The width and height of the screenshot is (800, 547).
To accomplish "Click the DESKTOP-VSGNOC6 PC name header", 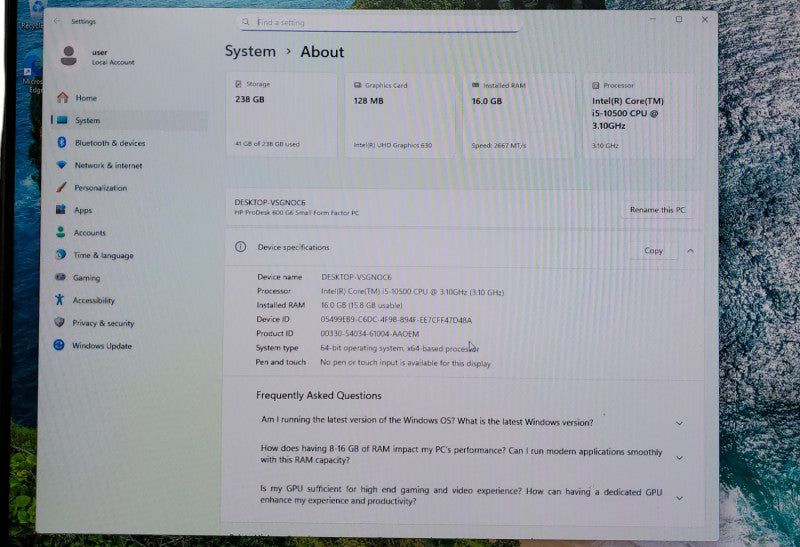I will click(270, 202).
